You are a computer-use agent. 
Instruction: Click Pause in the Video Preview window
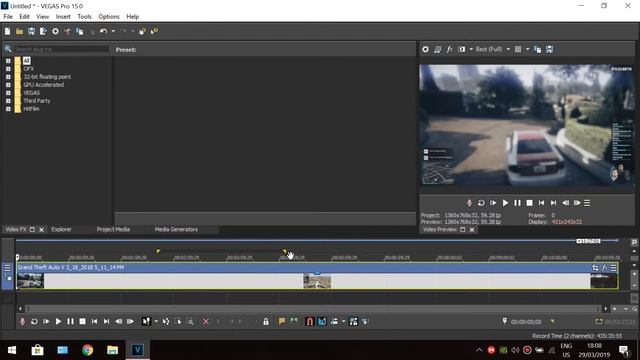pyautogui.click(x=517, y=203)
